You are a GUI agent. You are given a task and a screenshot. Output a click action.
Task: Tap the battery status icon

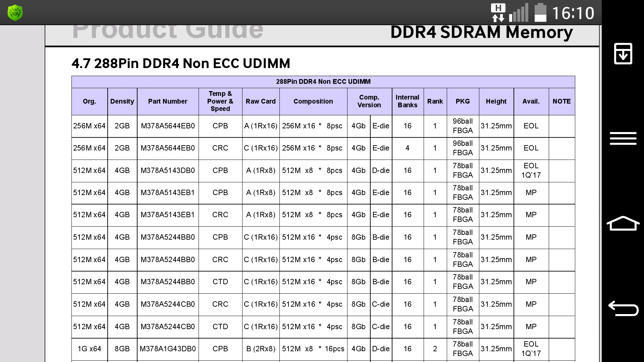(540, 13)
